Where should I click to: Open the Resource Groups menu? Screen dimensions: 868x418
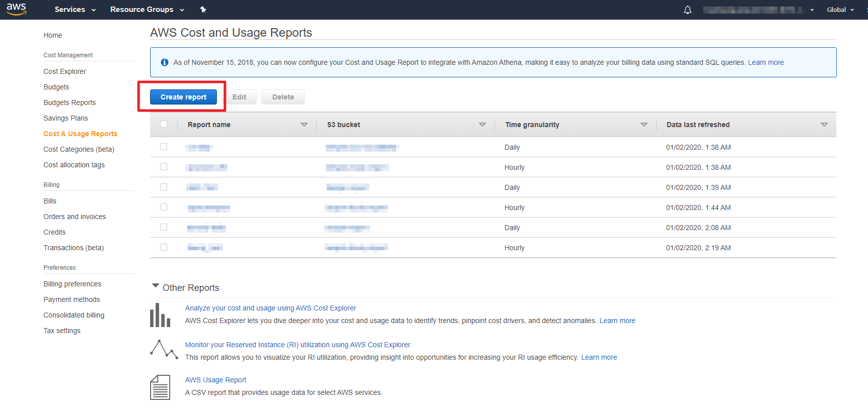click(147, 10)
